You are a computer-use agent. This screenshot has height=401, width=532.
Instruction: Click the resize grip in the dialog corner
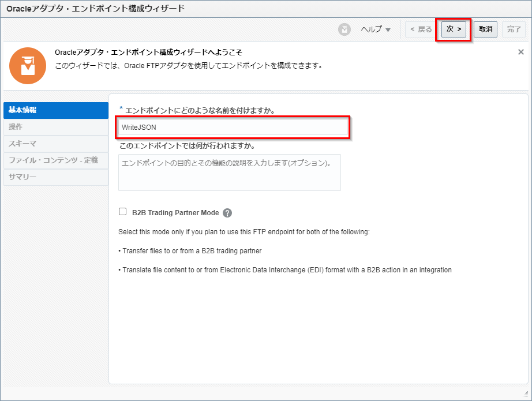(526, 395)
